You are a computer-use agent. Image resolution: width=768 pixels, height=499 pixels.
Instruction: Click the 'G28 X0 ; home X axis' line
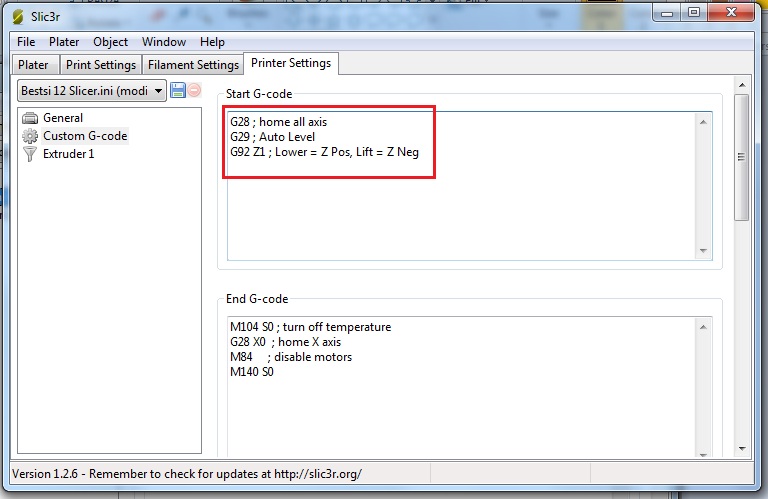286,342
